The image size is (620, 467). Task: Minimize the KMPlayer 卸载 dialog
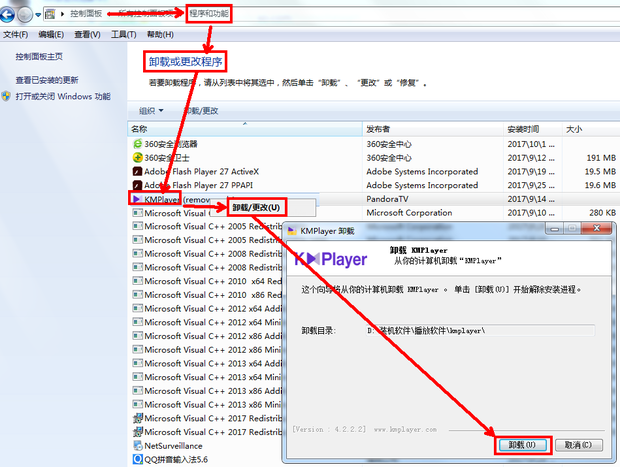click(555, 229)
